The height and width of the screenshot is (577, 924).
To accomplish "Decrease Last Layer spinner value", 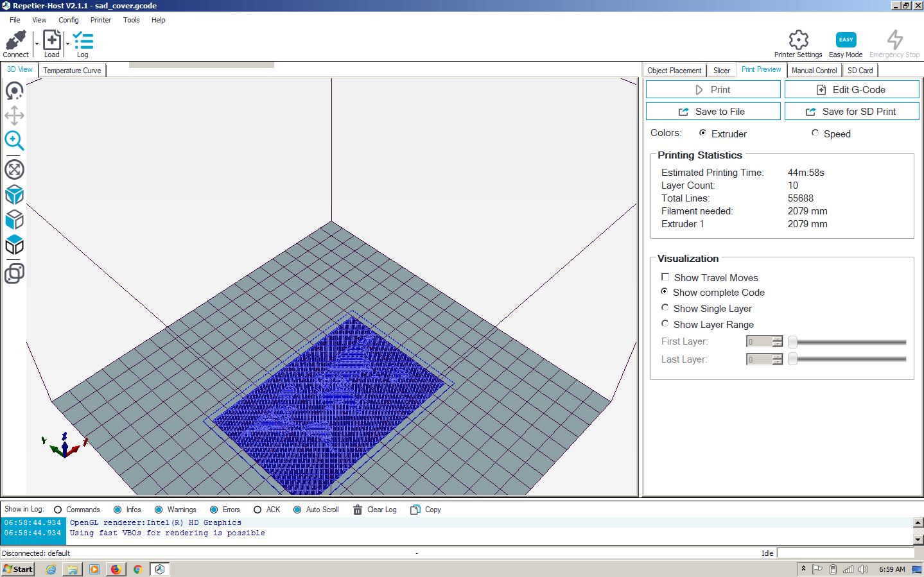I will (778, 363).
